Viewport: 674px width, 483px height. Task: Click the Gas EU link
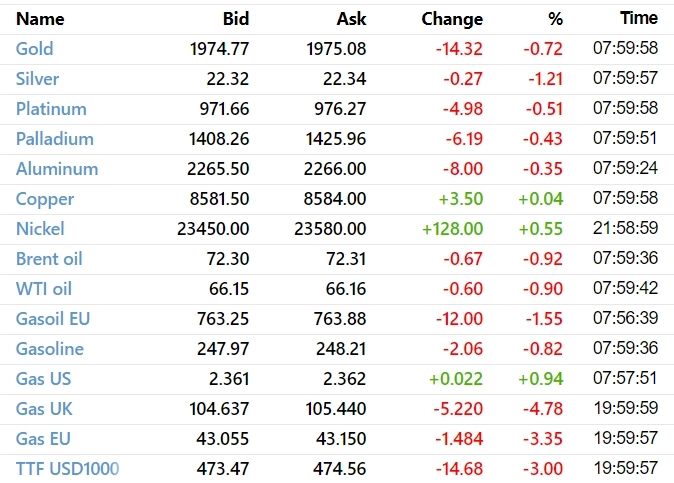coord(43,439)
